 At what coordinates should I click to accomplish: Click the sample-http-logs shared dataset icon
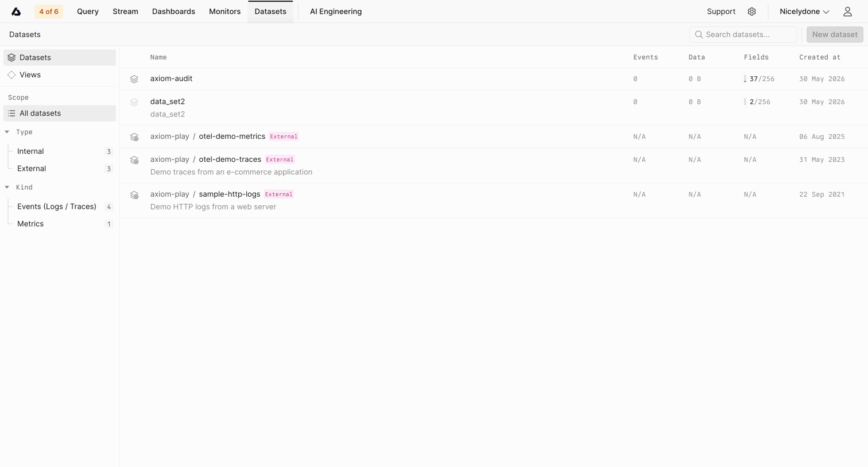[134, 195]
